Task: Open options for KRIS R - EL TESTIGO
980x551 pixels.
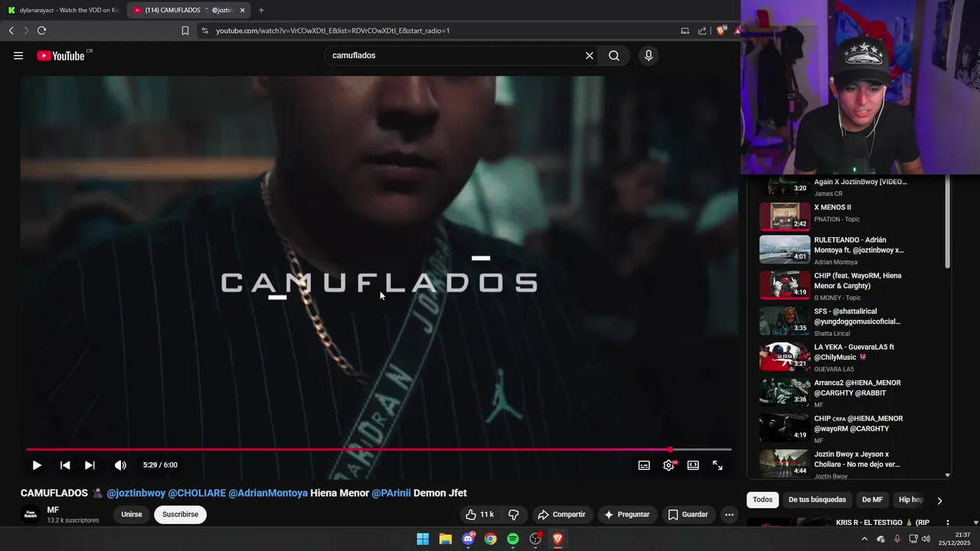Action: coord(947,523)
